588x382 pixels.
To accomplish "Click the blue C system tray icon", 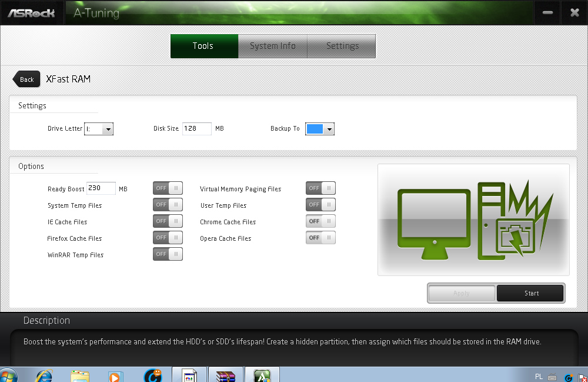I will 569,377.
